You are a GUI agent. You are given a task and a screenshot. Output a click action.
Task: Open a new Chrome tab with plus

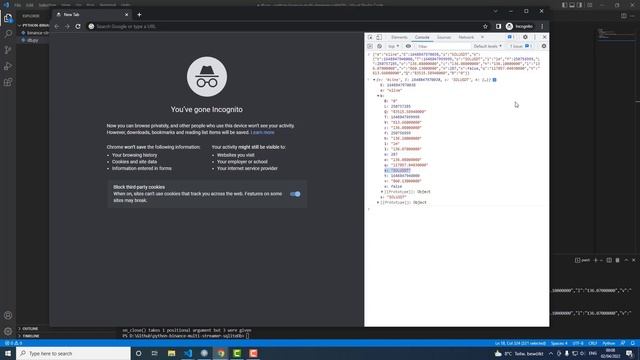tap(139, 15)
